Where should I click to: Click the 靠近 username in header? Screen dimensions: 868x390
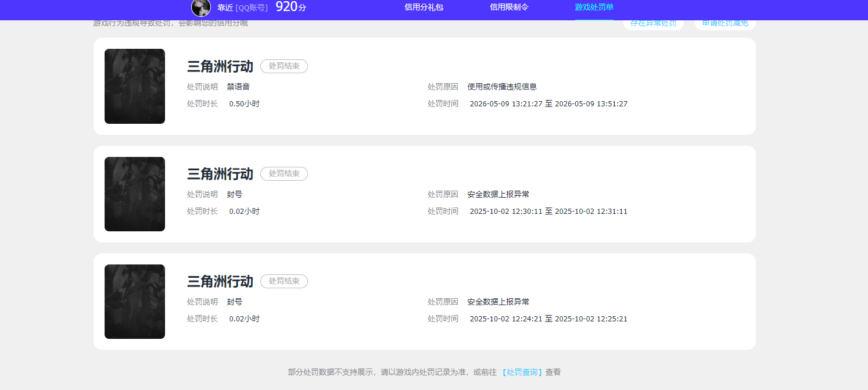[x=225, y=8]
